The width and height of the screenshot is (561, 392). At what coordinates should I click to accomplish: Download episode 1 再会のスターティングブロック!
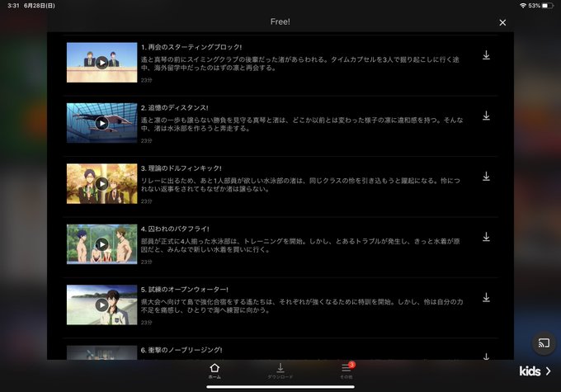486,55
